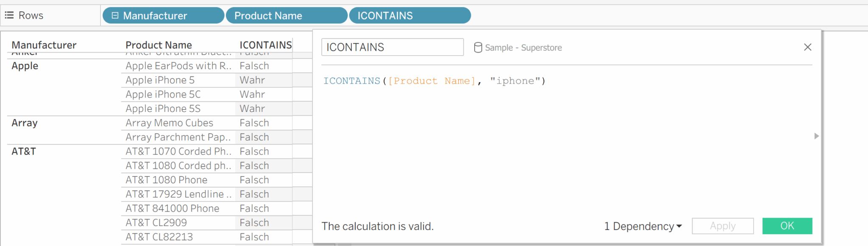Click the Sample - Superstore data source label
868x246 pixels.
coord(523,48)
